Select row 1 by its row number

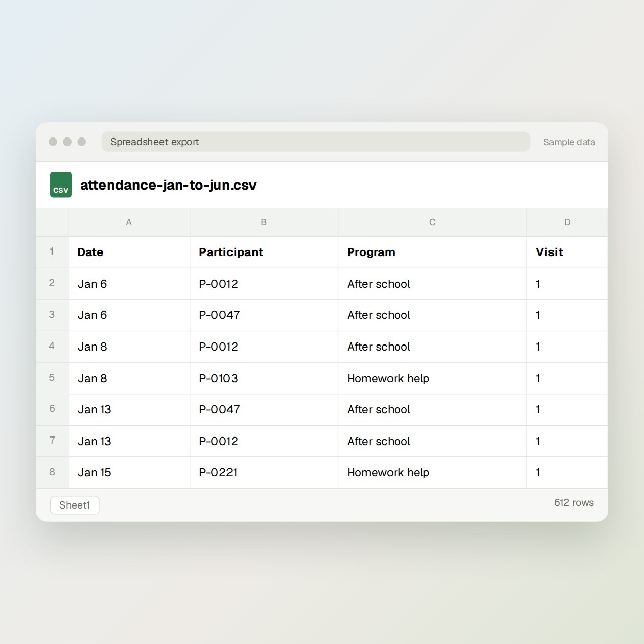(52, 251)
